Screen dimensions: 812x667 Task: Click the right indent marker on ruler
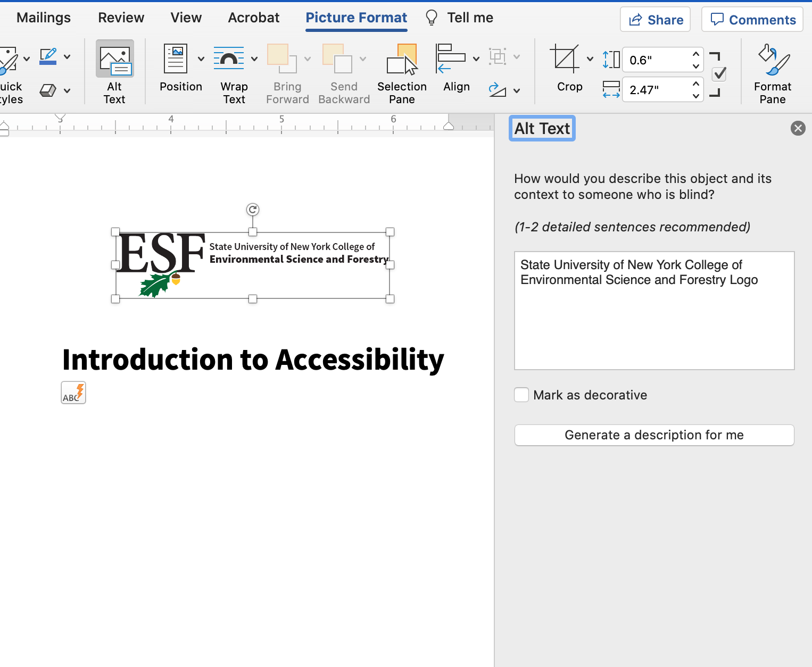click(449, 126)
